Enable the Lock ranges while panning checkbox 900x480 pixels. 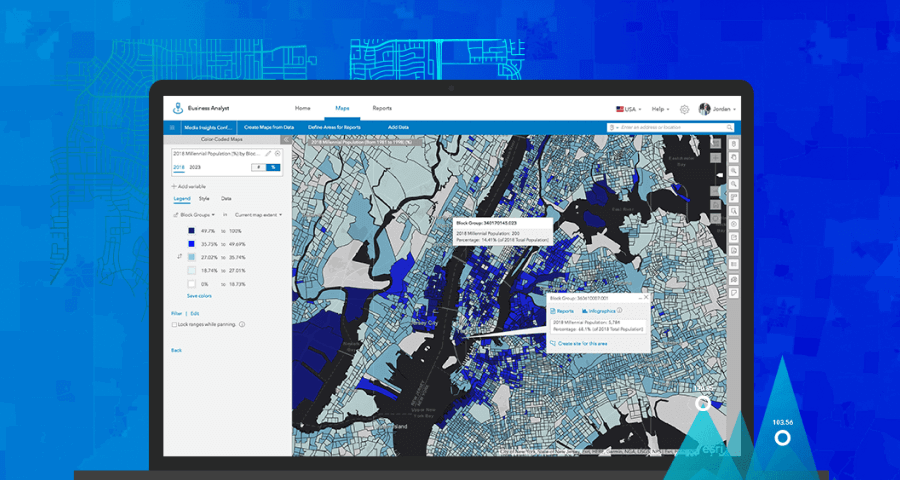click(x=174, y=324)
